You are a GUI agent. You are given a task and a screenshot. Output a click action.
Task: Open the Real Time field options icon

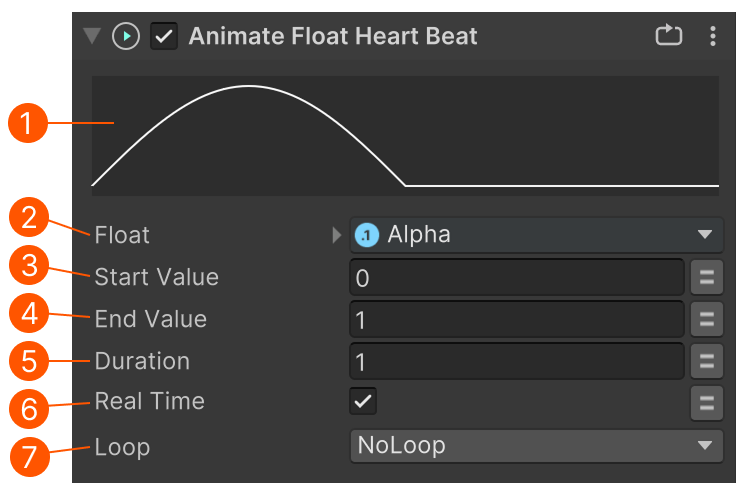point(707,403)
